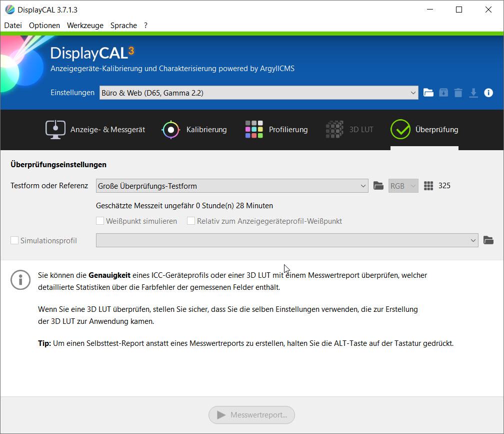Toggle the Simulationsprofil checkbox
This screenshot has height=434, width=504.
pyautogui.click(x=14, y=240)
